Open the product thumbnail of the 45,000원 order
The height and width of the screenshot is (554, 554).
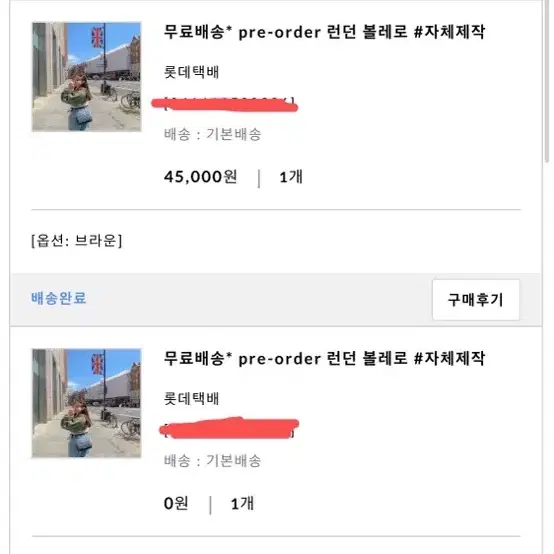(87, 77)
